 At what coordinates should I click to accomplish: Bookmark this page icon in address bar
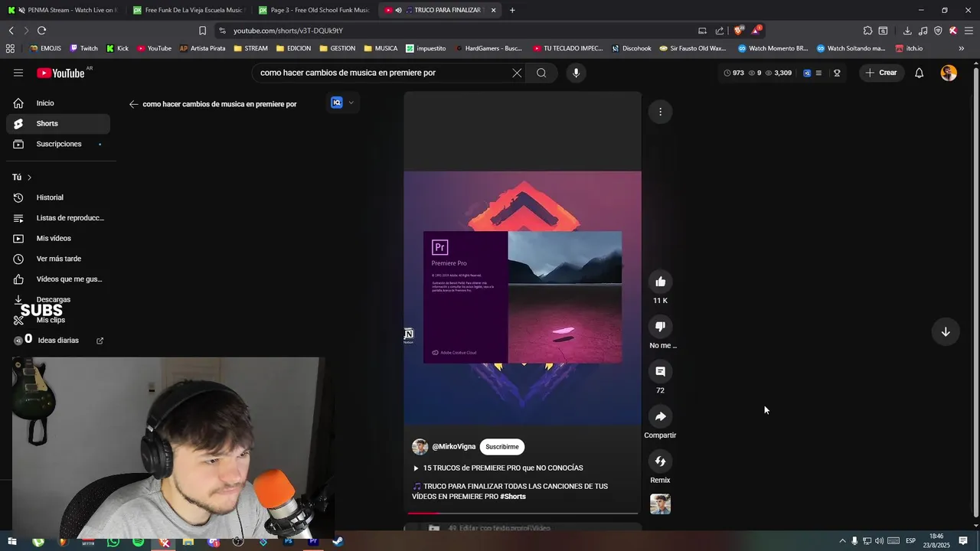(x=202, y=31)
